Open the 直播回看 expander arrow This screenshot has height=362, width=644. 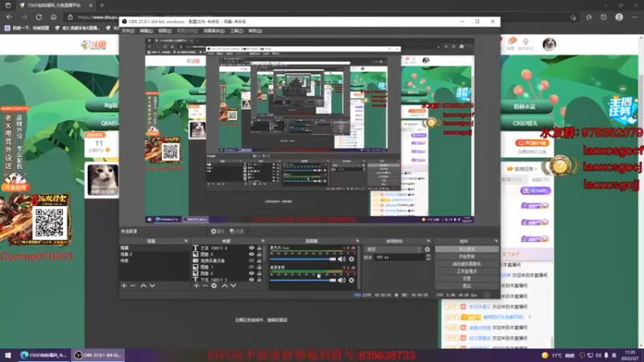[x=536, y=169]
